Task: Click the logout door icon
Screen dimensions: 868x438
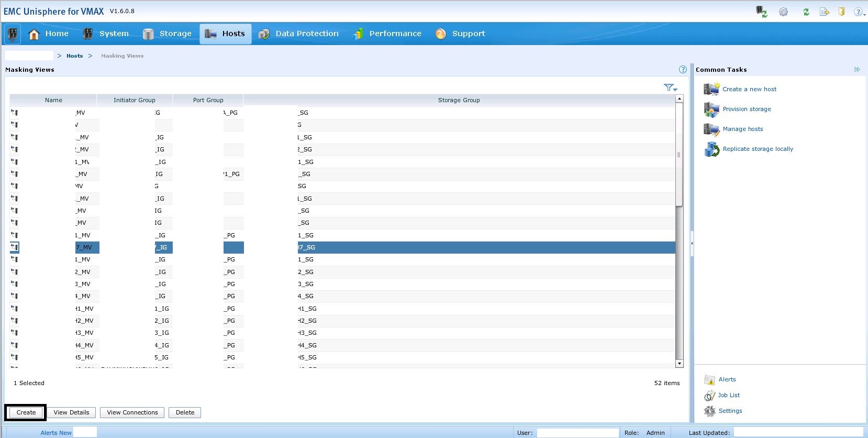Action: [x=841, y=12]
